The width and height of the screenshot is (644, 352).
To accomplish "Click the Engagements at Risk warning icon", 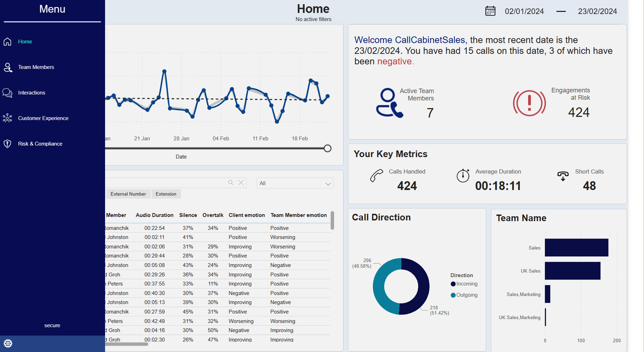I will pyautogui.click(x=529, y=103).
